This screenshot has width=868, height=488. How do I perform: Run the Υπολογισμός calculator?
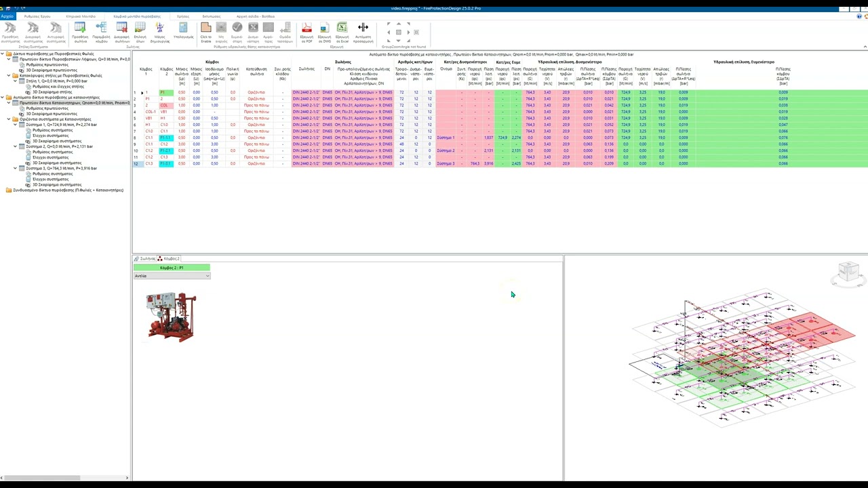[183, 30]
